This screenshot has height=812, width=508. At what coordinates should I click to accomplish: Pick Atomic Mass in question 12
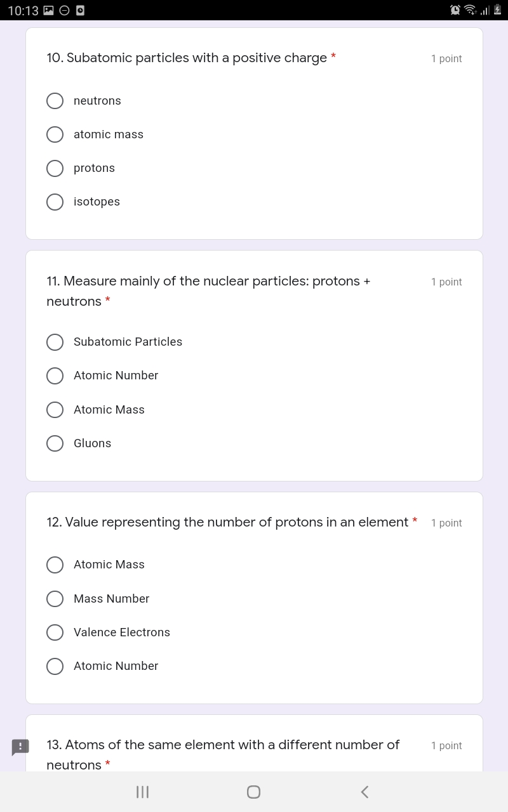click(x=55, y=565)
